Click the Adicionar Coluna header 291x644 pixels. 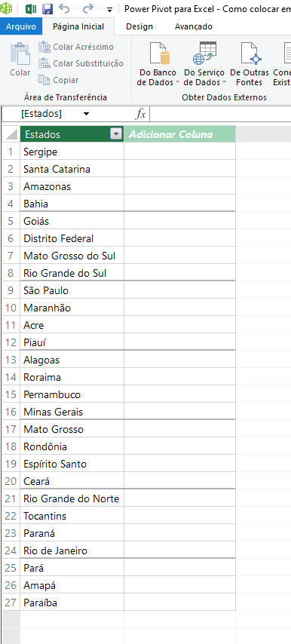pos(179,134)
